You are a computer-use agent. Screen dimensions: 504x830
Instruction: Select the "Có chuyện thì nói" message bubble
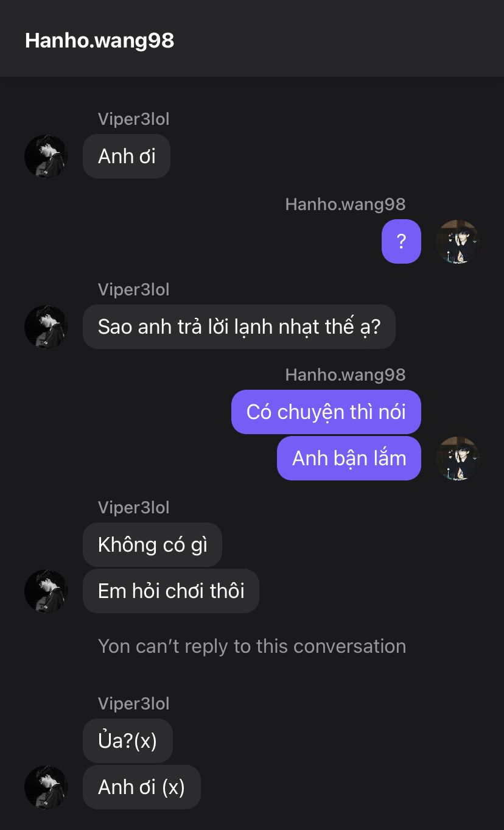coord(326,412)
